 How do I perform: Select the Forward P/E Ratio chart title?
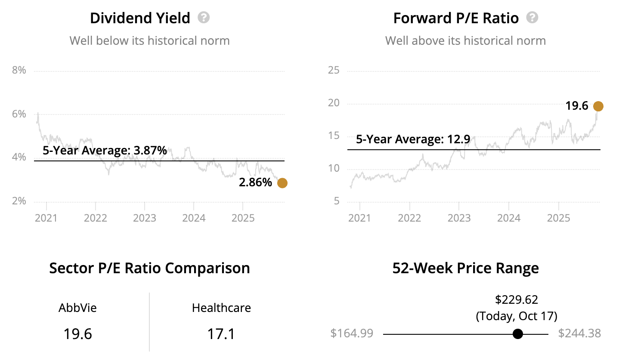coord(456,18)
